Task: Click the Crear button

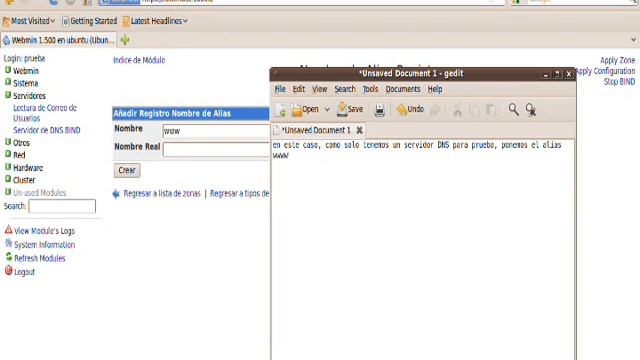Action: click(x=127, y=170)
